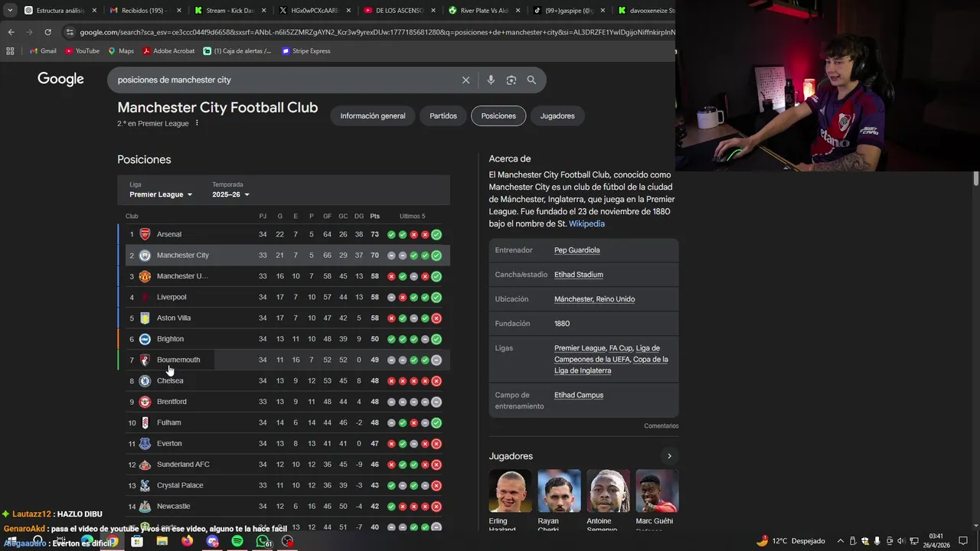The image size is (980, 551).
Task: Open the Maps bookmark
Action: tap(121, 51)
